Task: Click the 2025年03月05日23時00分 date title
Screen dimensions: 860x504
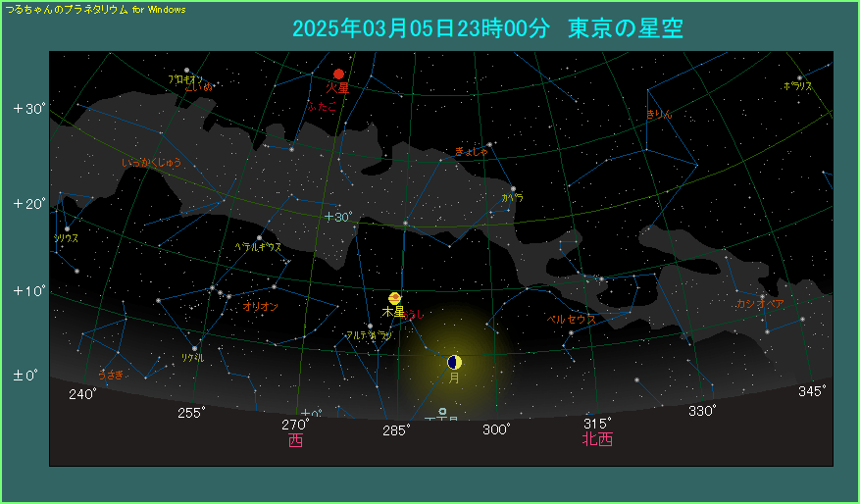Action: coord(421,28)
